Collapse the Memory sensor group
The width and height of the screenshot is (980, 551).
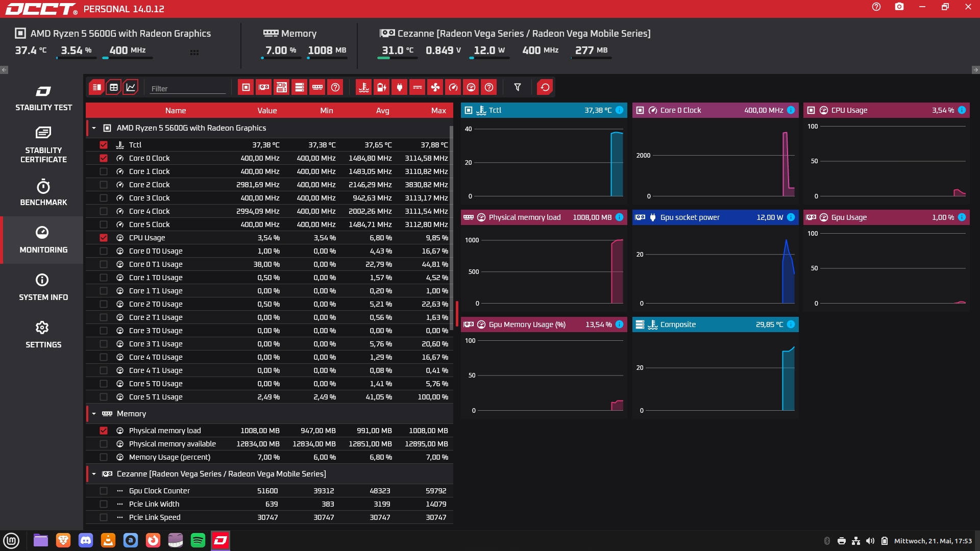coord(94,414)
